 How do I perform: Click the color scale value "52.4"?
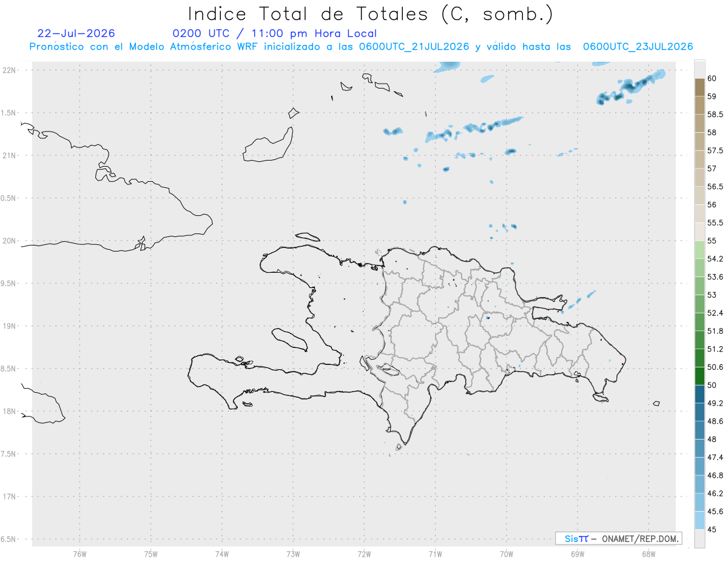715,313
